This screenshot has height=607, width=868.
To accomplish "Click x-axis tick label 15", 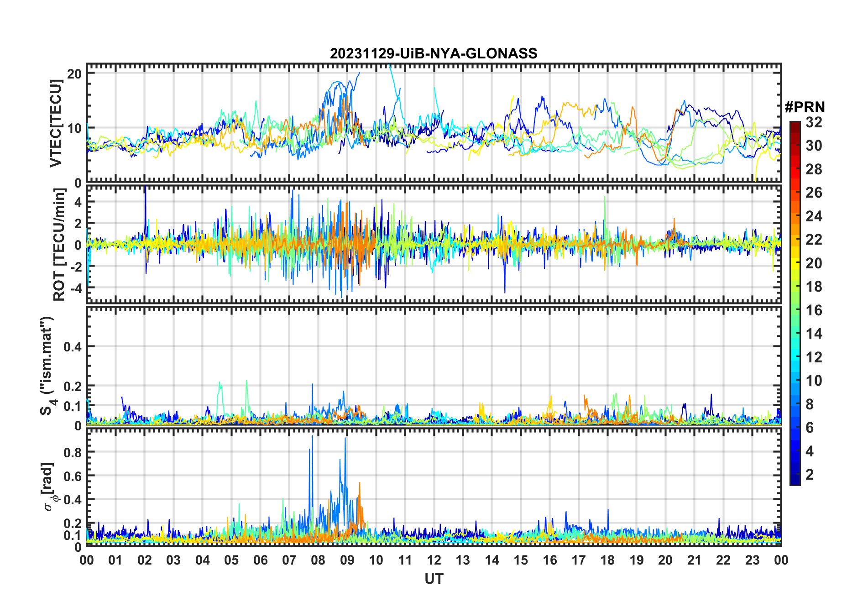I will click(521, 560).
